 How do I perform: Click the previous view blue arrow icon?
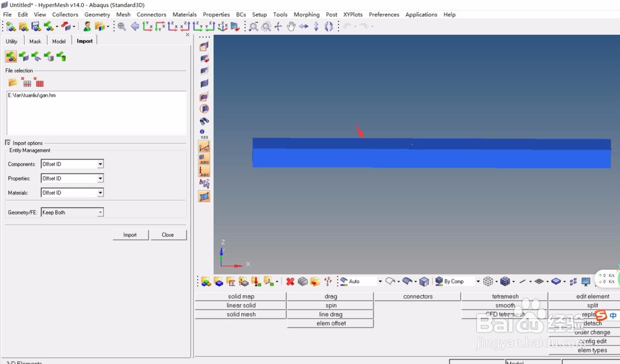135,27
